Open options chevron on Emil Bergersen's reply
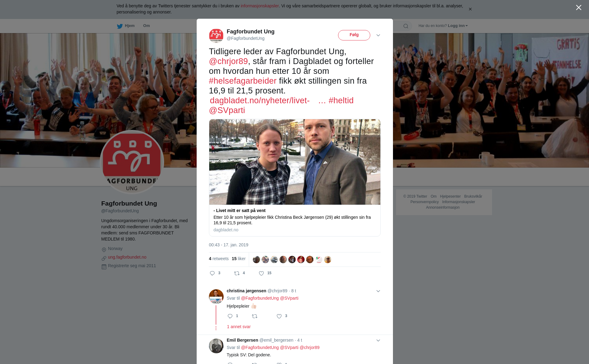Viewport: 589px width, 364px height. pos(378,340)
